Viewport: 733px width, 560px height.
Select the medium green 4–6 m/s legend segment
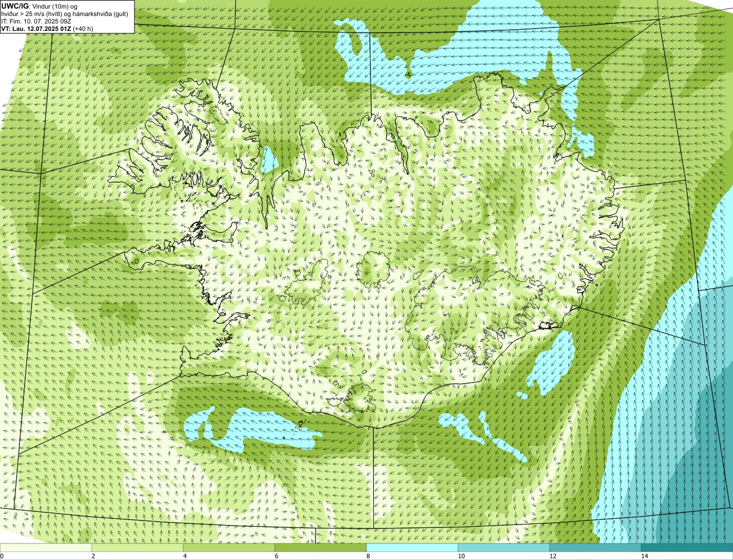point(229,547)
